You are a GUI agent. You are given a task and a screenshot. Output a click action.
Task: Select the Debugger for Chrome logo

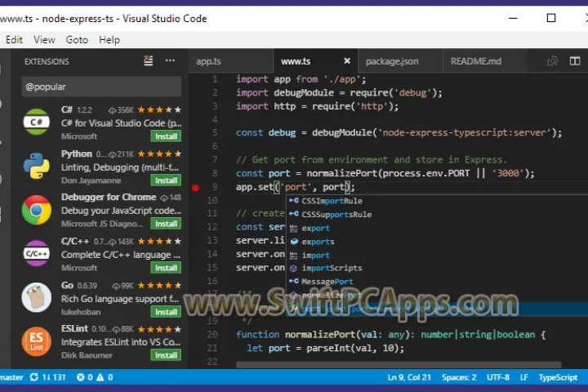[x=37, y=210]
